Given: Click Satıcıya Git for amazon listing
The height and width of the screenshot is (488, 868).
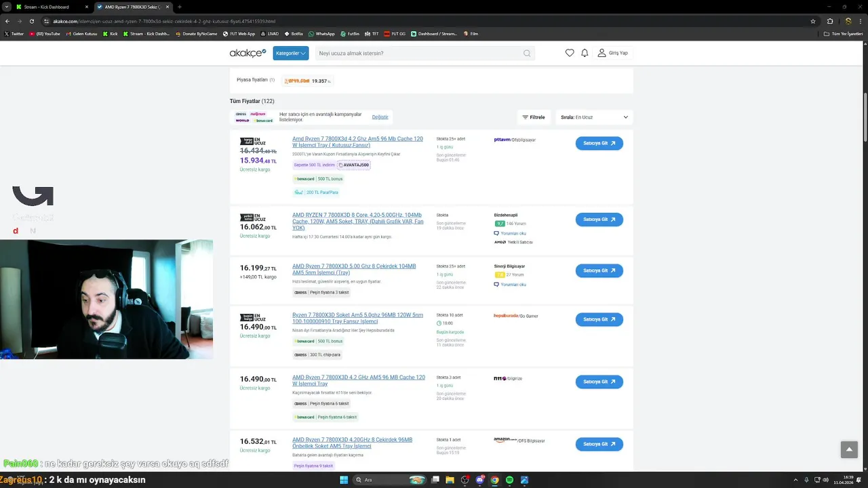Looking at the screenshot, I should (599, 444).
